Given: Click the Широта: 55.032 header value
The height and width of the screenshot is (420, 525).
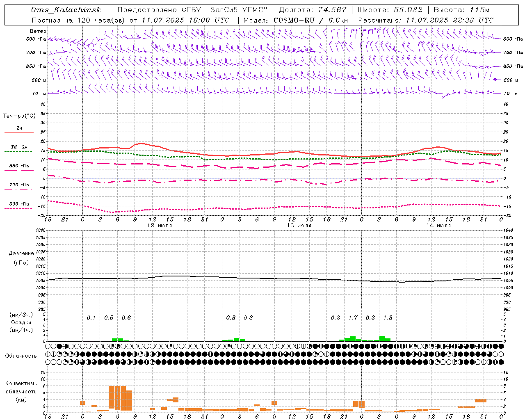Looking at the screenshot, I should pos(390,10).
